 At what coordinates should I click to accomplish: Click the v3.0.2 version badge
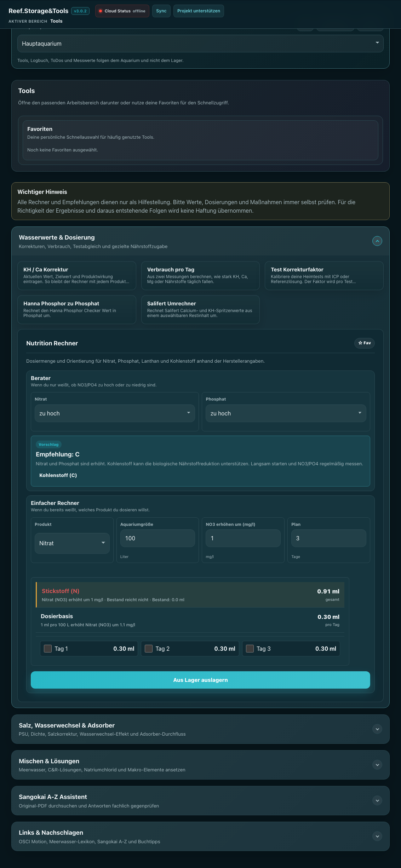pos(80,11)
